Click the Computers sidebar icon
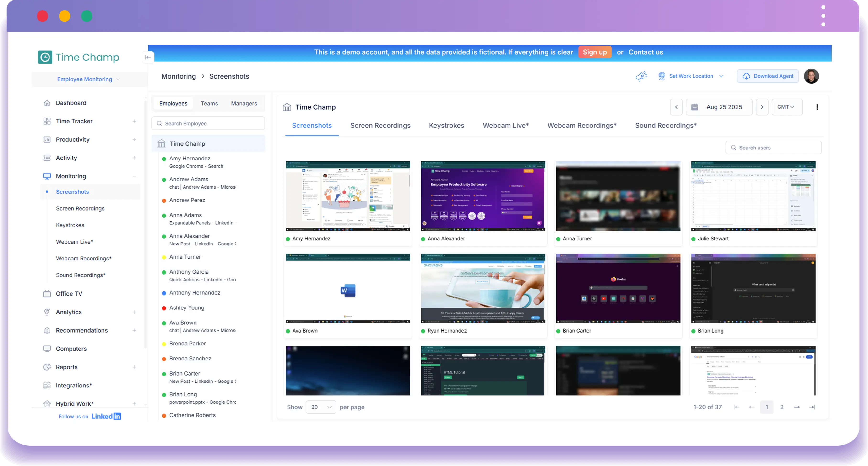The image size is (868, 466). (x=47, y=349)
